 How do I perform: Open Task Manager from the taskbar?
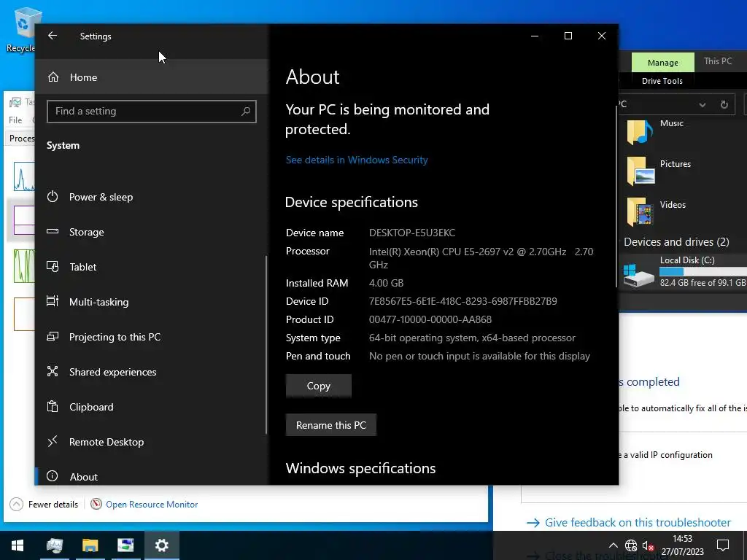coord(54,545)
